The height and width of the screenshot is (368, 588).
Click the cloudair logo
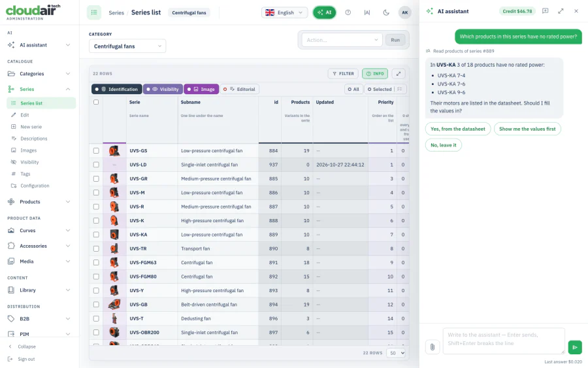click(33, 12)
